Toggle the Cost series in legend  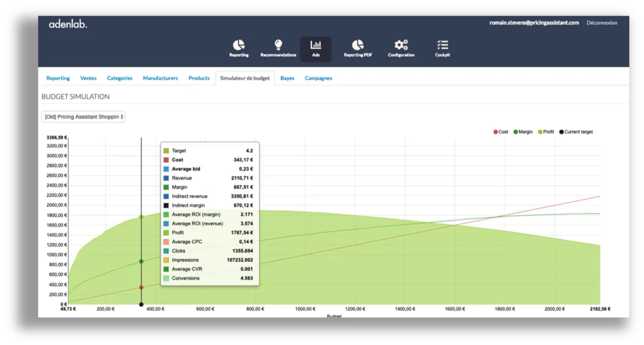501,132
